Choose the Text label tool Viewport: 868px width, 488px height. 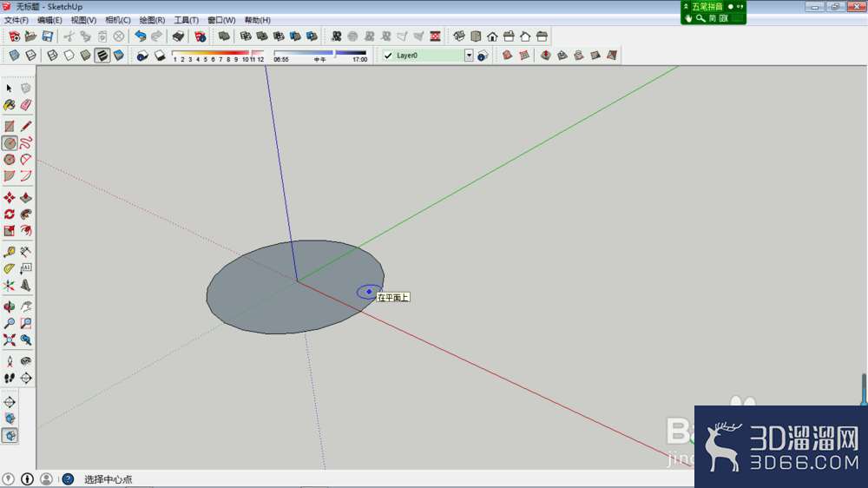coord(26,268)
